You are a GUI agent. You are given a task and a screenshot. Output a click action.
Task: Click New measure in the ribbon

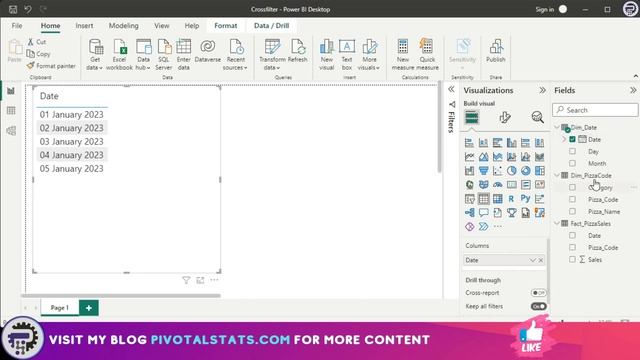click(403, 55)
